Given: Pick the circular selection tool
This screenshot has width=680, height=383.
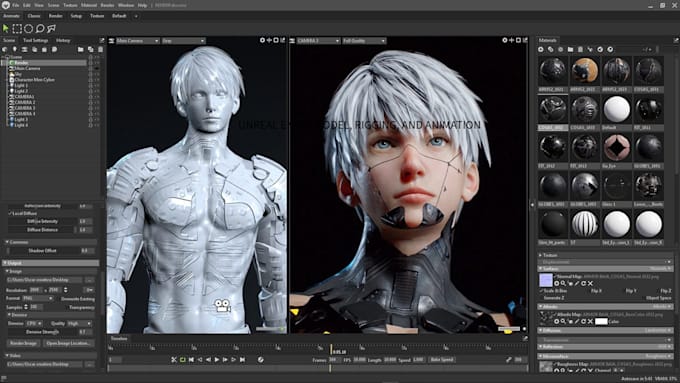Looking at the screenshot, I should (x=29, y=29).
